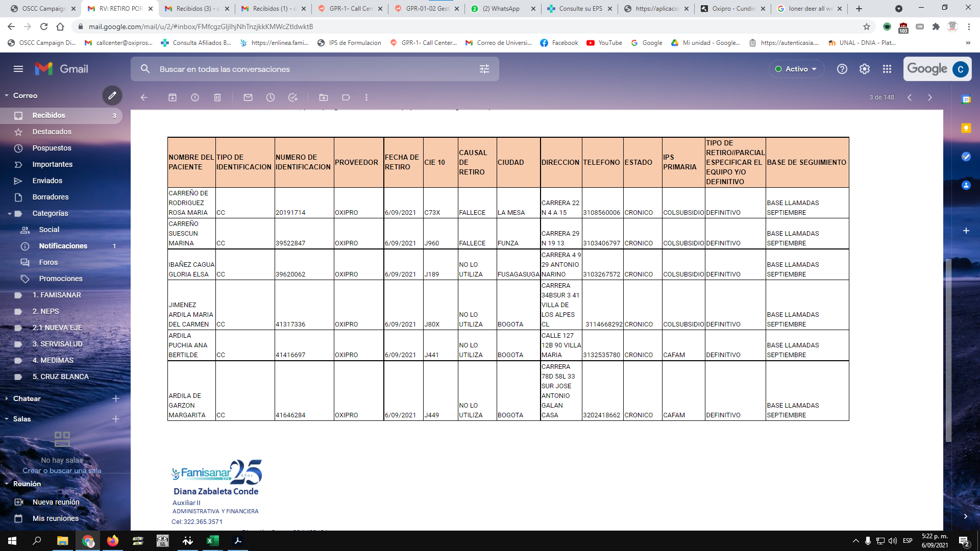Report this email as spam

tap(195, 97)
